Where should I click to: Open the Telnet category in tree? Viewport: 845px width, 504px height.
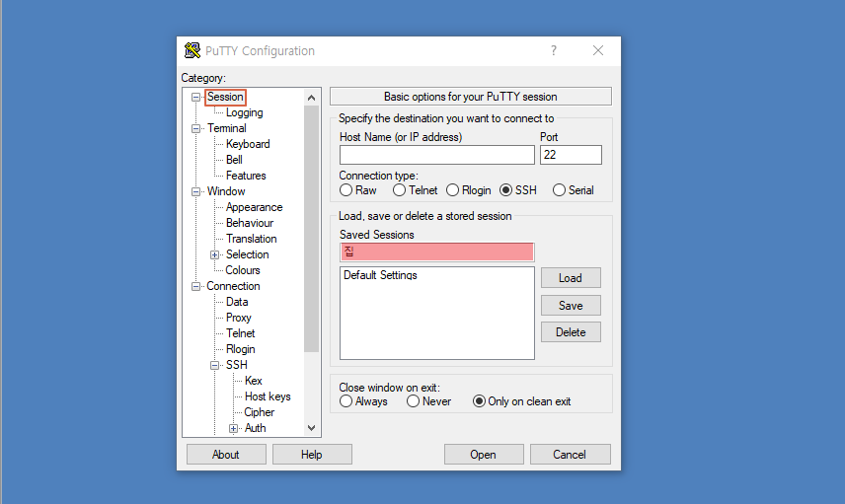coord(240,333)
